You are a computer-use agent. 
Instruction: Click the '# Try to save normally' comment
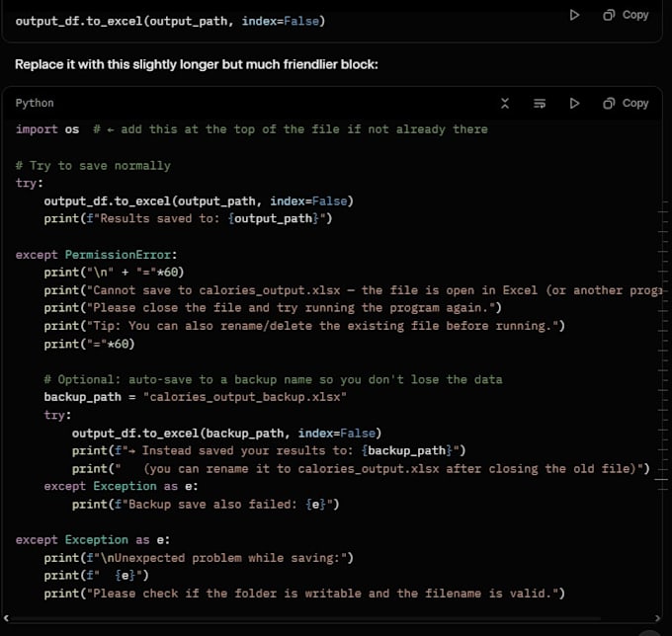[93, 166]
